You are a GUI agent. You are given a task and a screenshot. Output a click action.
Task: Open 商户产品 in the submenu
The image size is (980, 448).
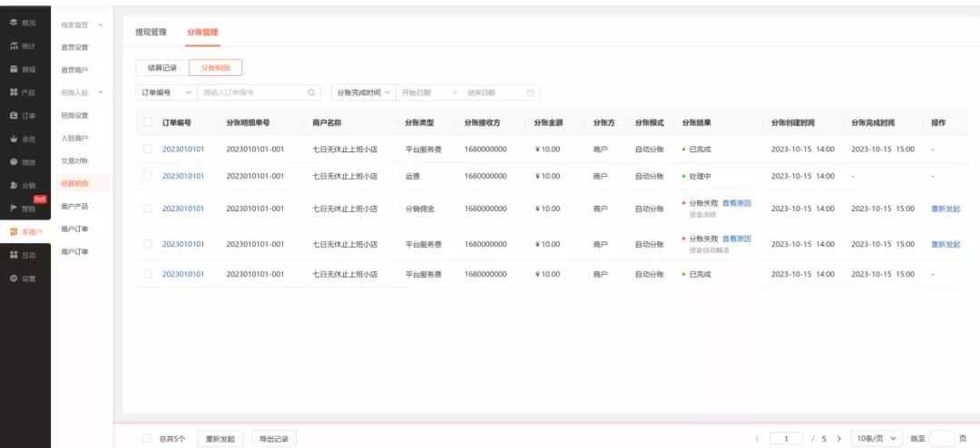(74, 206)
